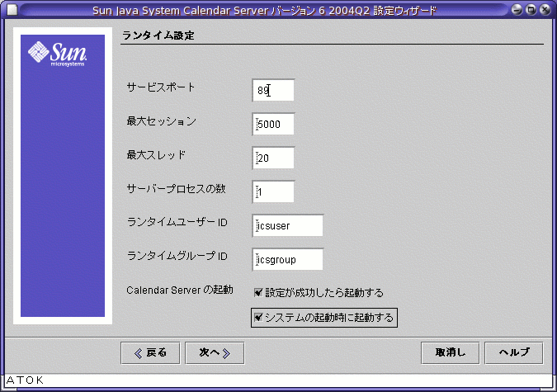Click the ランタイム設定 heading text
This screenshot has height=392, width=557.
(x=158, y=35)
